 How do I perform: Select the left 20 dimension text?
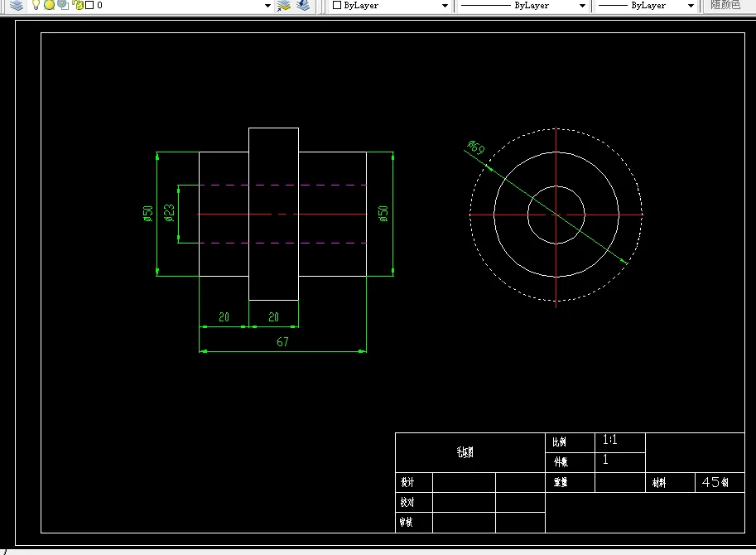click(224, 316)
